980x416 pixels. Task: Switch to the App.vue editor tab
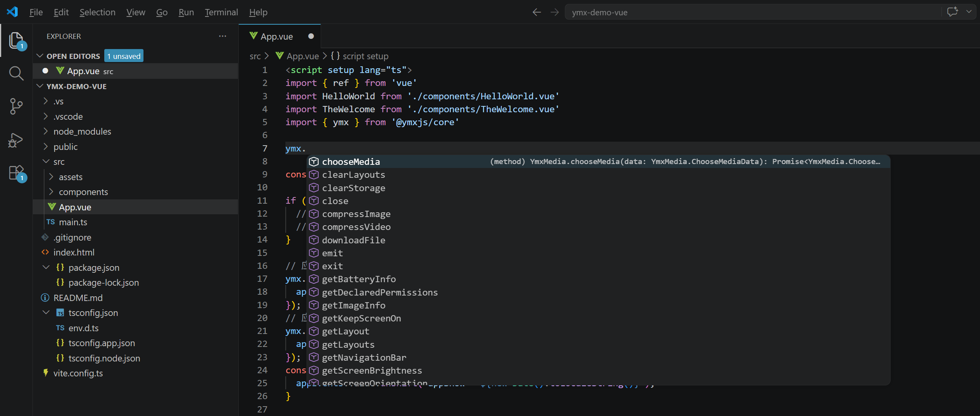pos(279,36)
